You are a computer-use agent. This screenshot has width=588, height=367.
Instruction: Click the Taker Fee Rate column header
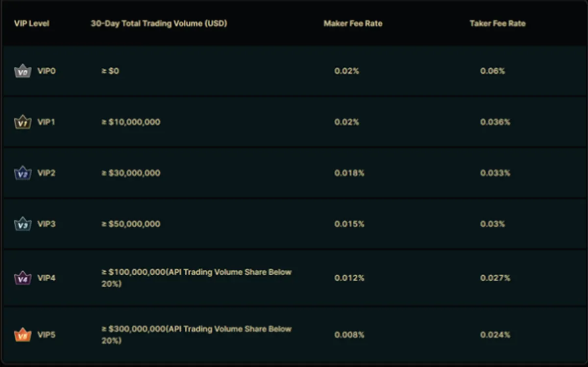497,24
